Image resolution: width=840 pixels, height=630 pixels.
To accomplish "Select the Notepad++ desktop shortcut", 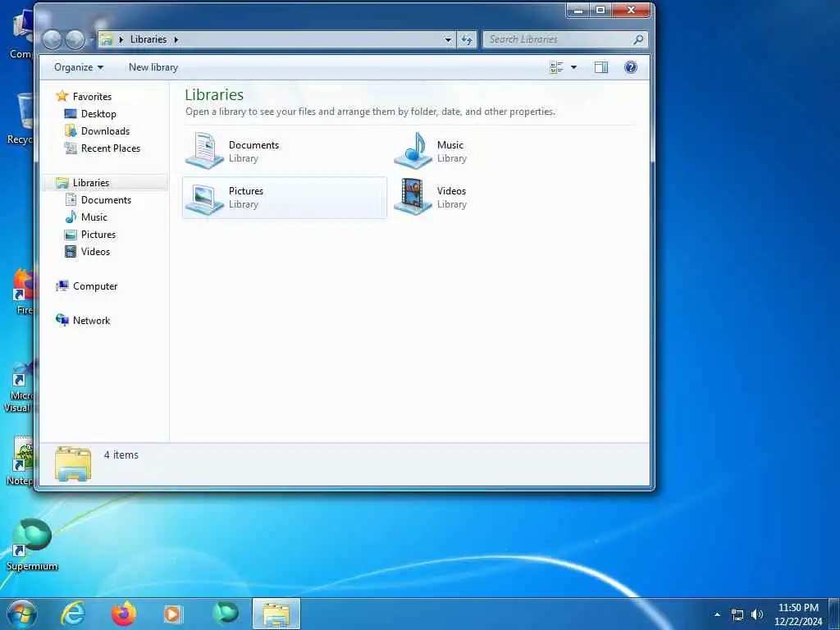I will 21,461.
